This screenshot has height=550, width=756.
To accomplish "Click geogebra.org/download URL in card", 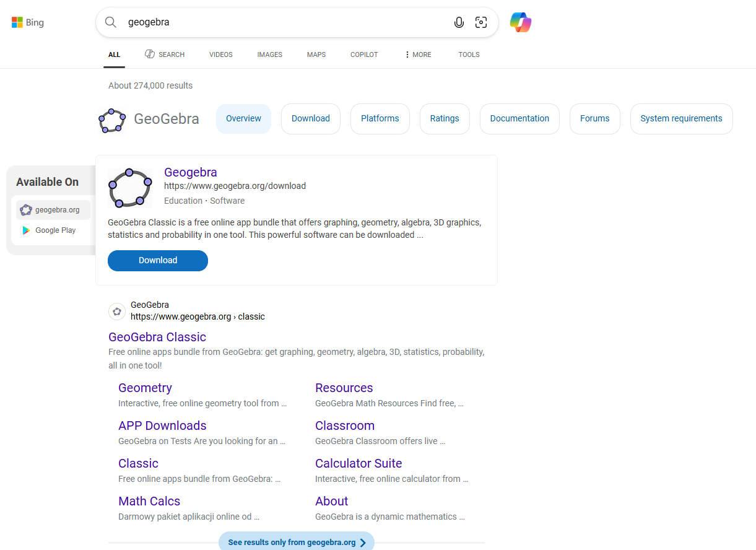I will pyautogui.click(x=235, y=186).
